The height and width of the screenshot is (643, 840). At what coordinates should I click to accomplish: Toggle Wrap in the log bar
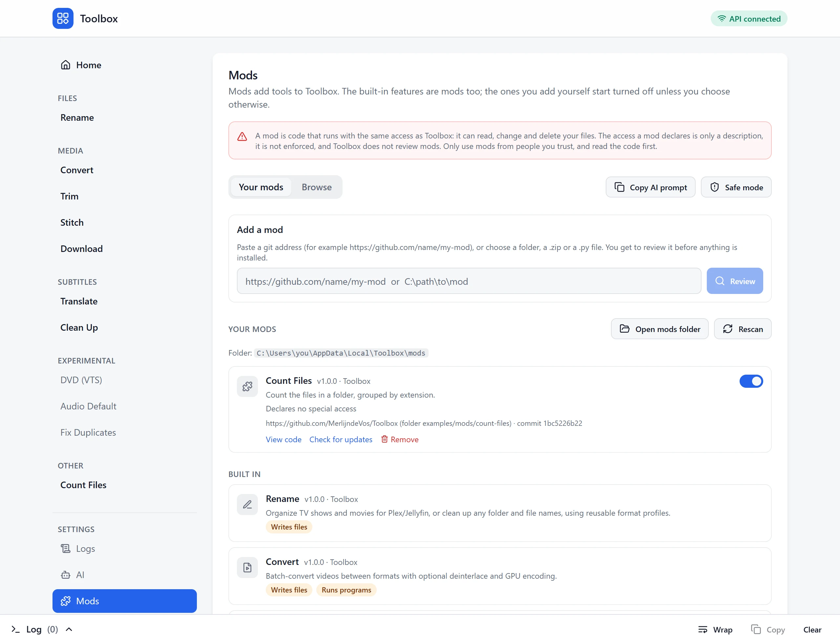pyautogui.click(x=715, y=630)
